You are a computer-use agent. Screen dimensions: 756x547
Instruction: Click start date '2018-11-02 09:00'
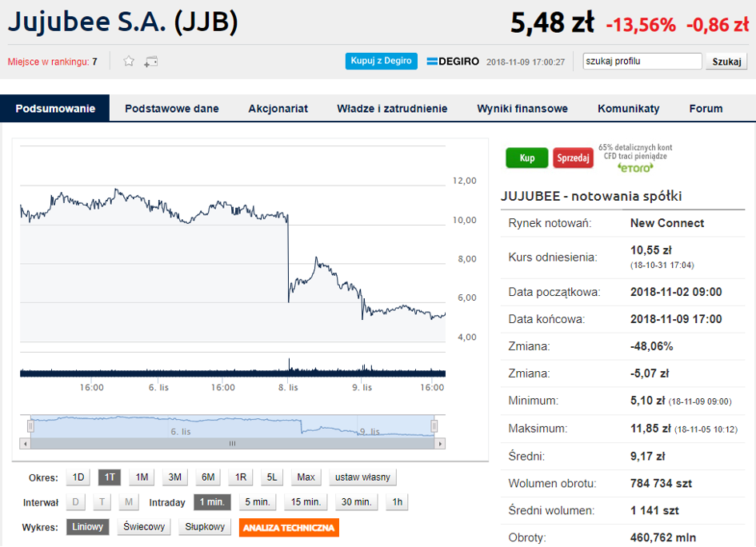[x=676, y=292]
